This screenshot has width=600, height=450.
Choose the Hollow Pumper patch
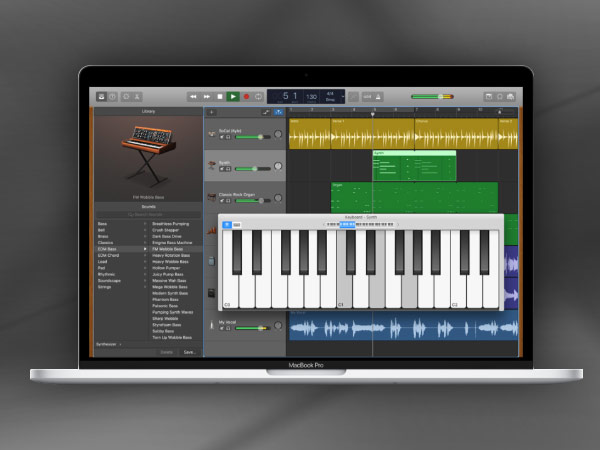(166, 268)
